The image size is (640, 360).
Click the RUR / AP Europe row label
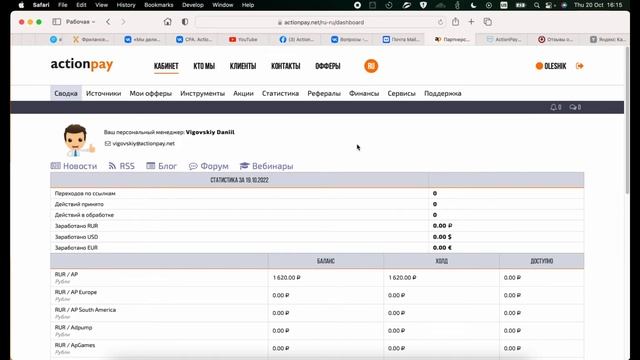point(76,292)
